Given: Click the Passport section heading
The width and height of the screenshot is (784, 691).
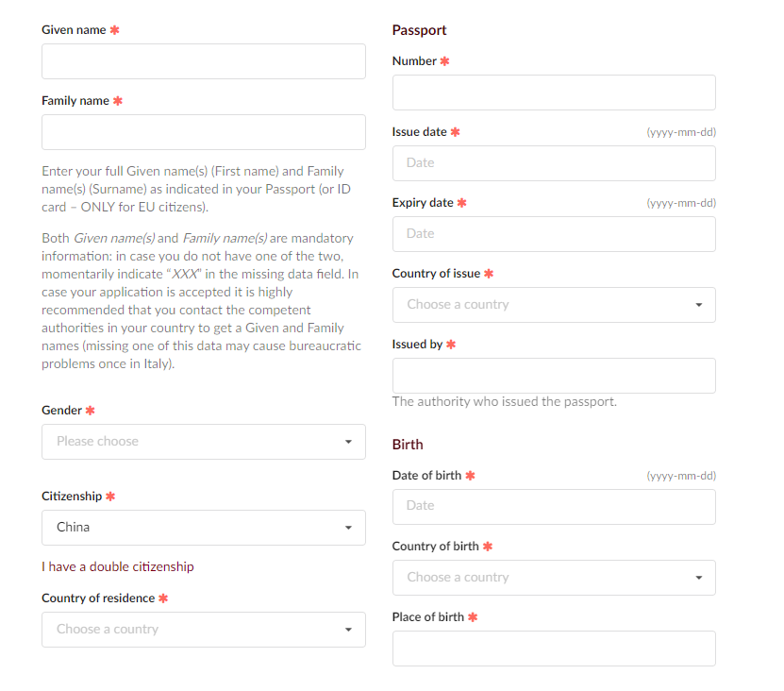Looking at the screenshot, I should click(x=419, y=30).
